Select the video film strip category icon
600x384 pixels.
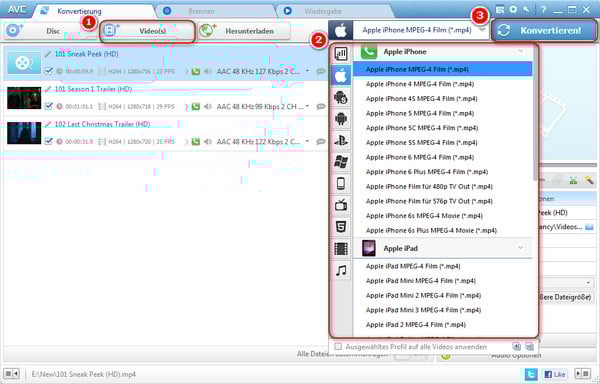tap(341, 249)
